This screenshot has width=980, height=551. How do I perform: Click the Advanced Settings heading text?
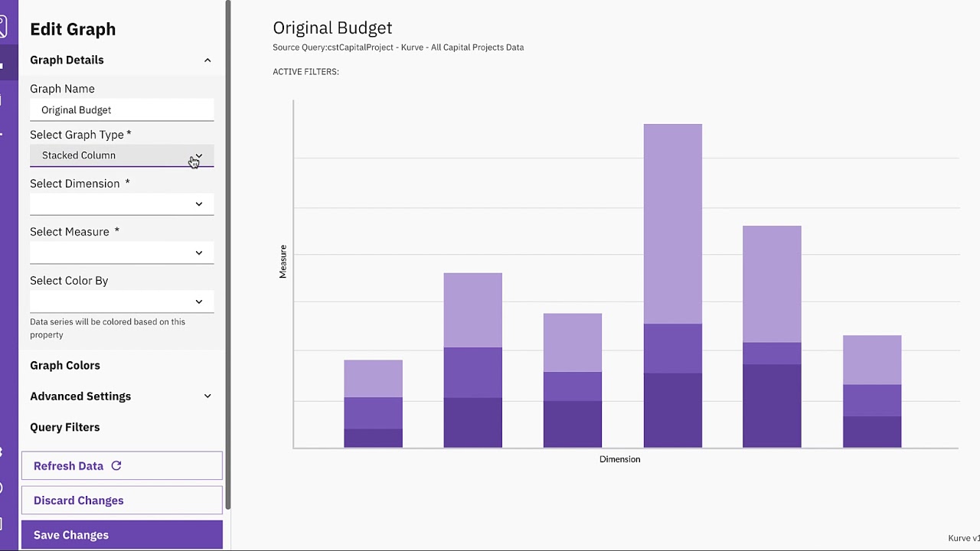(x=80, y=396)
